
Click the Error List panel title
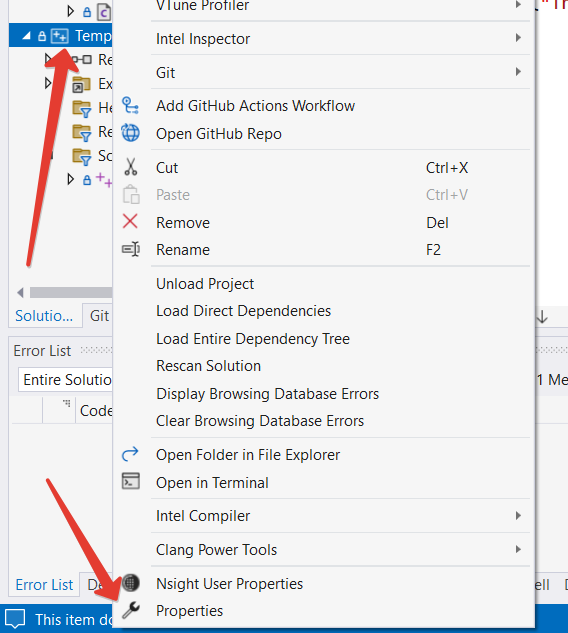coord(42,351)
